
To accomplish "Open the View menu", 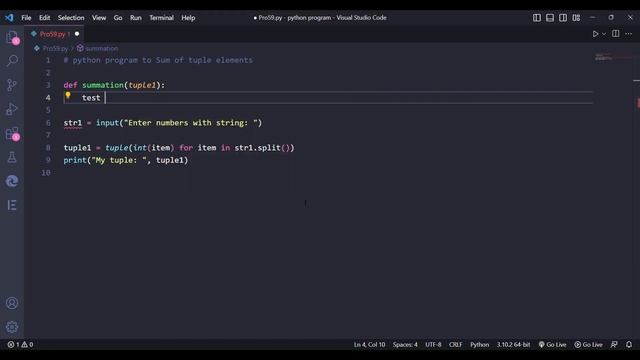I will [x=99, y=18].
